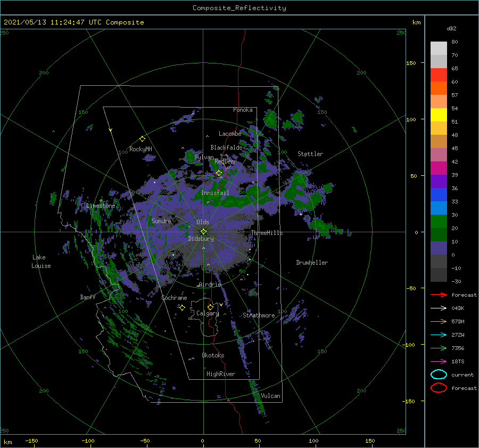
Task: Click the cyan current ellipse symbol
Action: coord(439,374)
